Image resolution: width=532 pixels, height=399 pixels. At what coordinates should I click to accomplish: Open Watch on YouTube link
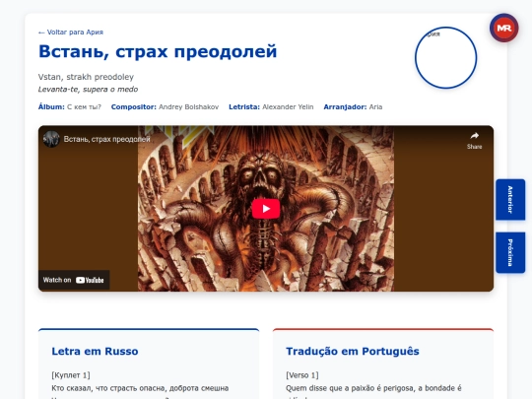pos(74,280)
